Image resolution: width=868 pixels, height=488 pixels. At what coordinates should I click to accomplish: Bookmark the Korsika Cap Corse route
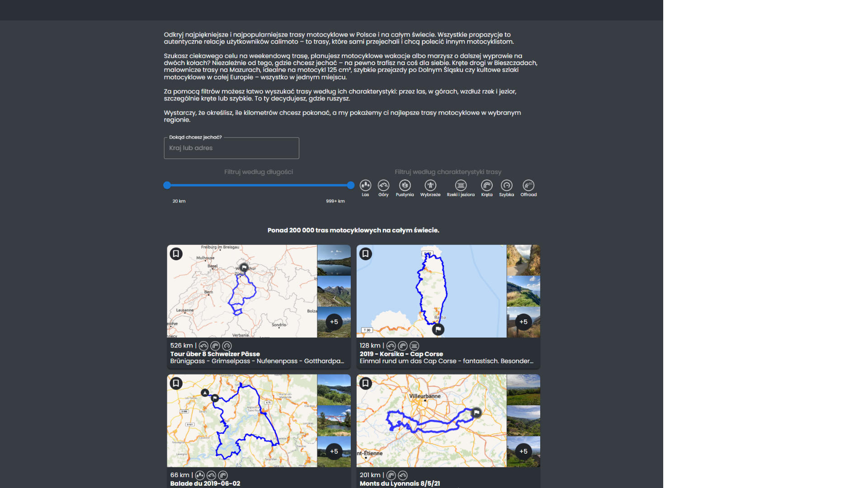366,254
